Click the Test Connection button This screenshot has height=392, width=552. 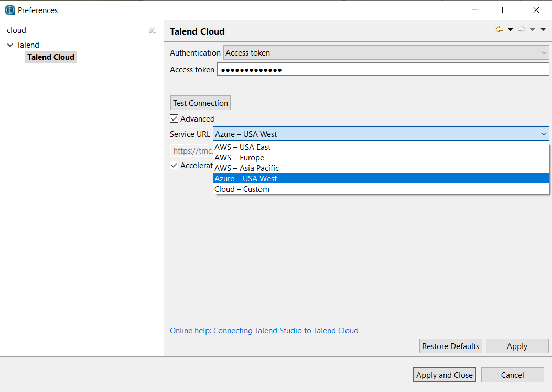point(200,103)
